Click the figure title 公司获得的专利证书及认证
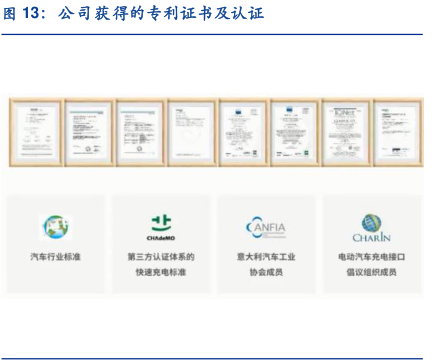Viewport: 434px width, 362px height. click(161, 14)
